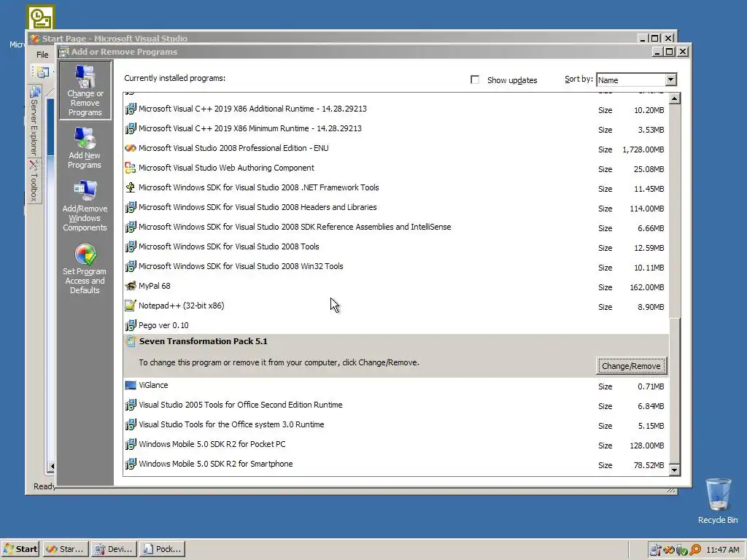Click .NET Framework Tools SDK icon
The width and height of the screenshot is (747, 560).
[x=130, y=187]
